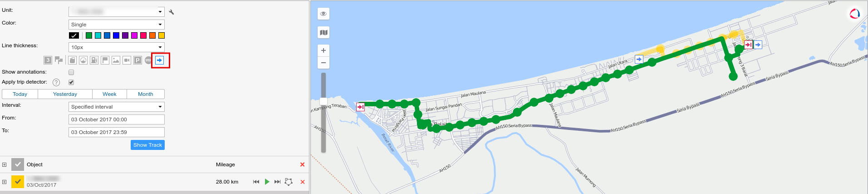This screenshot has height=194, width=868.
Task: Toggle the numbered marker grouping icon
Action: coord(48,60)
